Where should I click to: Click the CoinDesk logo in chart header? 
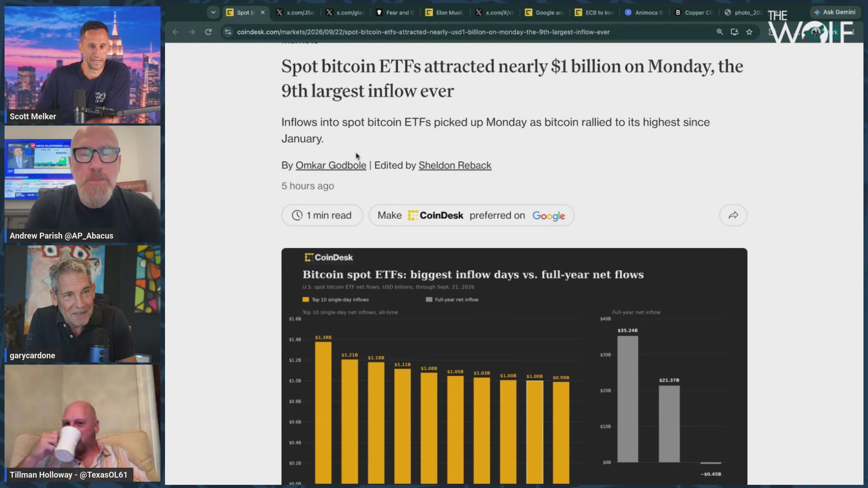click(x=329, y=258)
